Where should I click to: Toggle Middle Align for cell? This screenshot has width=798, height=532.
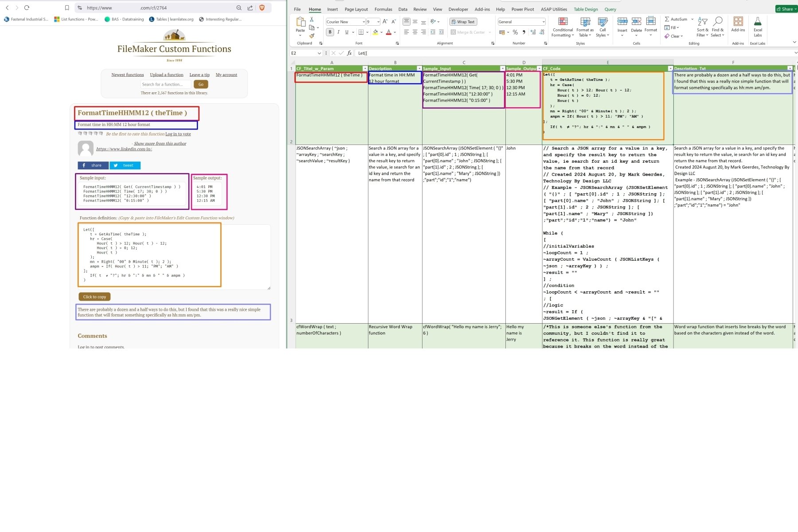tap(415, 22)
